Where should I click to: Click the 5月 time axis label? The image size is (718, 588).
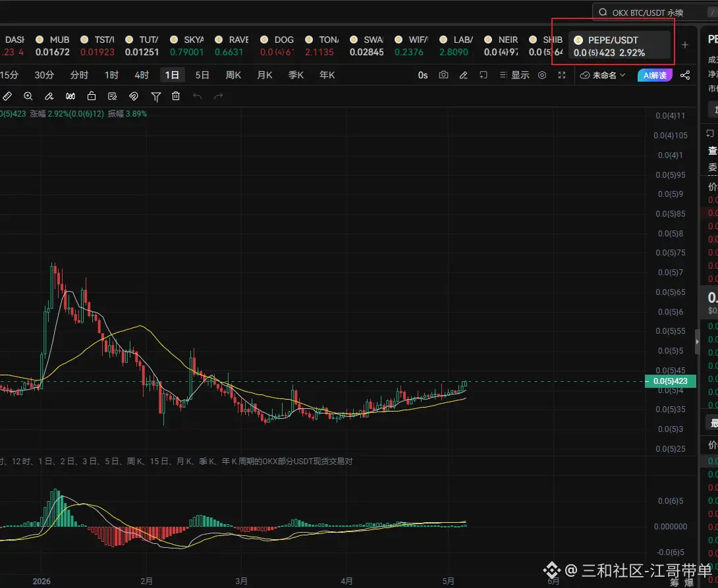(x=449, y=581)
